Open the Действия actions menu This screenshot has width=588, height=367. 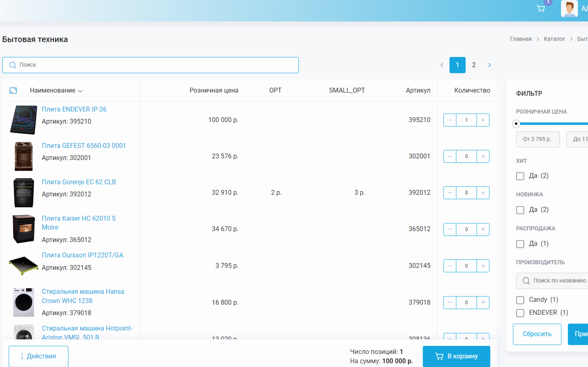point(39,356)
